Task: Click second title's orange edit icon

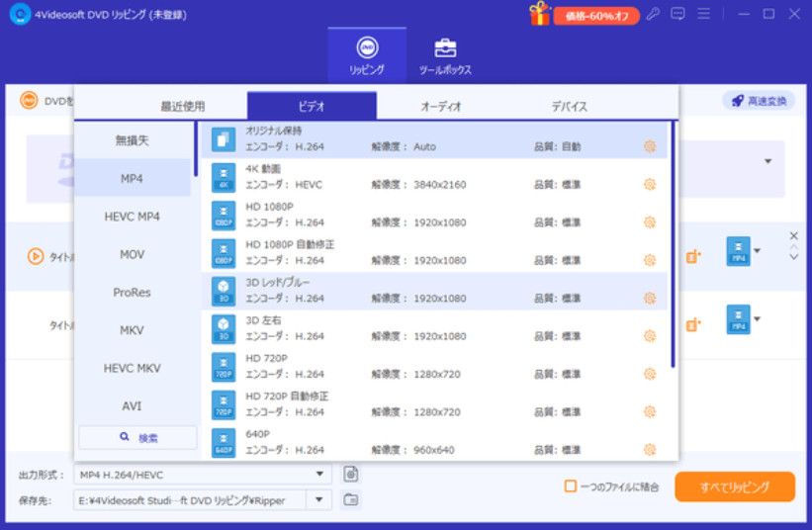Action: 693,325
